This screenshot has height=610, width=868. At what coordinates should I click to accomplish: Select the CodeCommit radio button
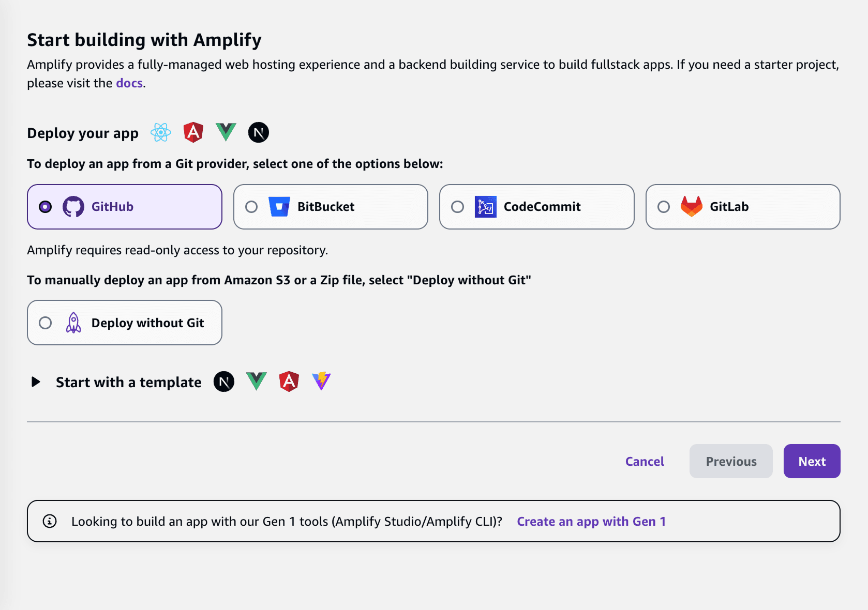pyautogui.click(x=458, y=207)
